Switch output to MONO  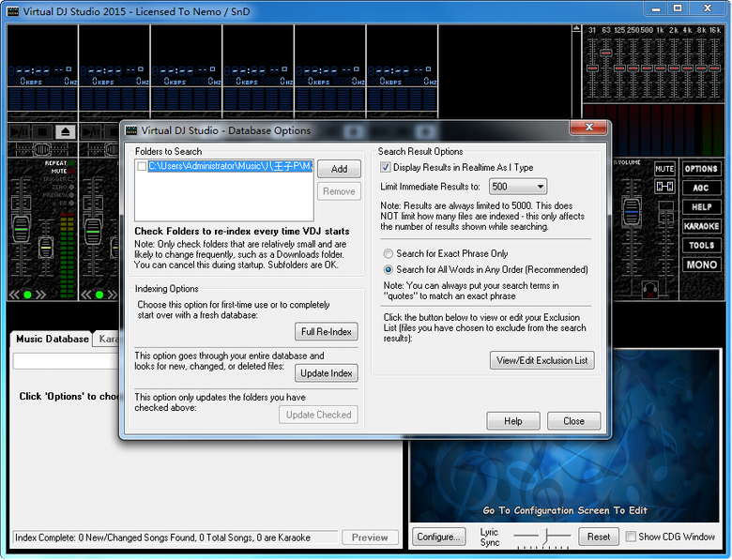pyautogui.click(x=701, y=265)
